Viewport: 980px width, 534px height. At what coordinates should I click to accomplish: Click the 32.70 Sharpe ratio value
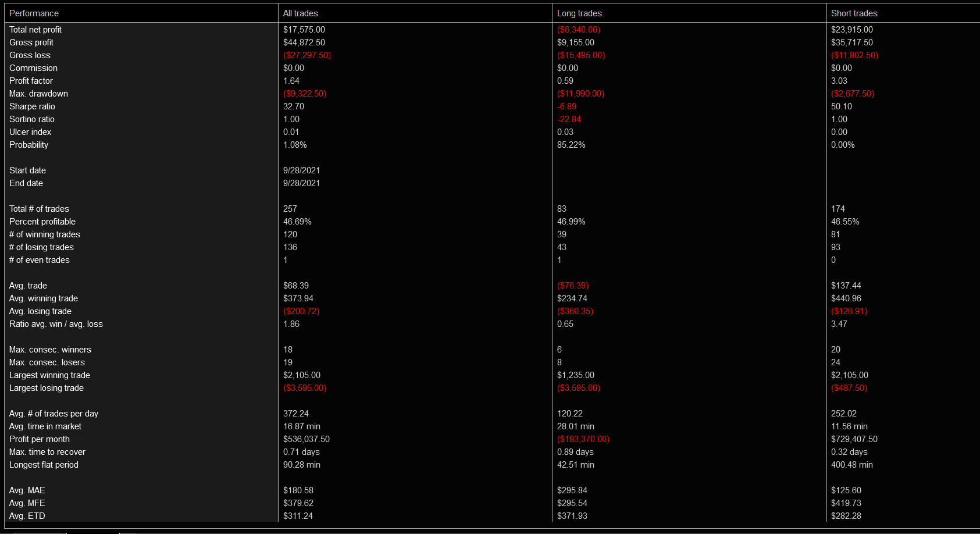[x=294, y=106]
